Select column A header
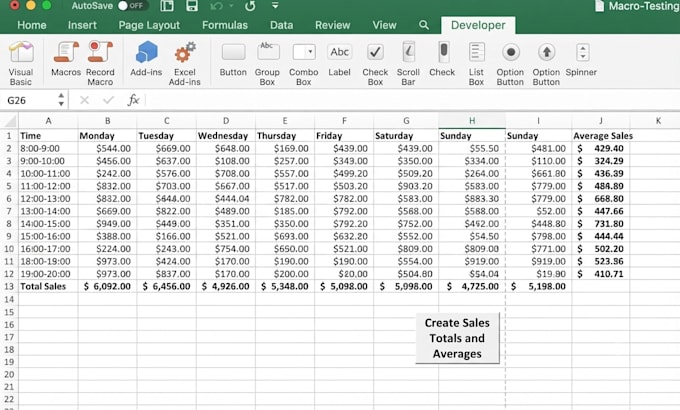Screen dimensions: 680x410 48,121
